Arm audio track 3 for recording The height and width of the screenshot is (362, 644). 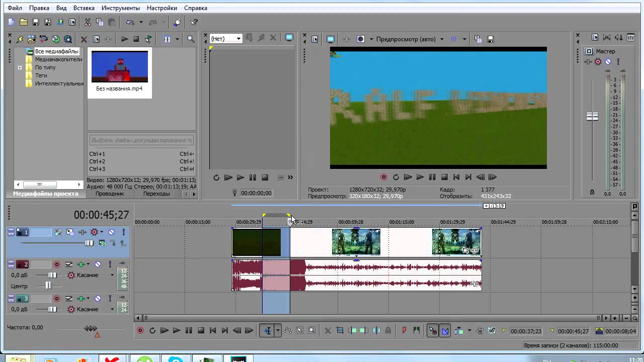[x=57, y=299]
